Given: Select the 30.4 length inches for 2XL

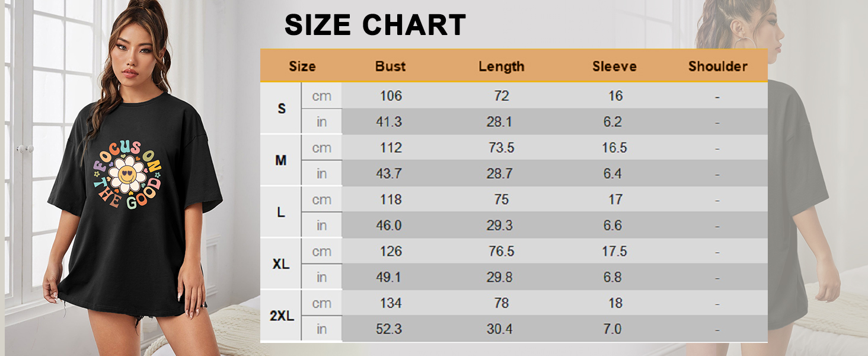Looking at the screenshot, I should 500,329.
